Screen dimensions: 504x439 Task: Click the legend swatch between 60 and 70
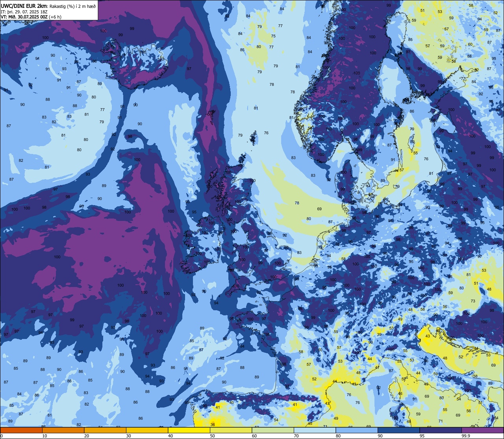(273, 430)
